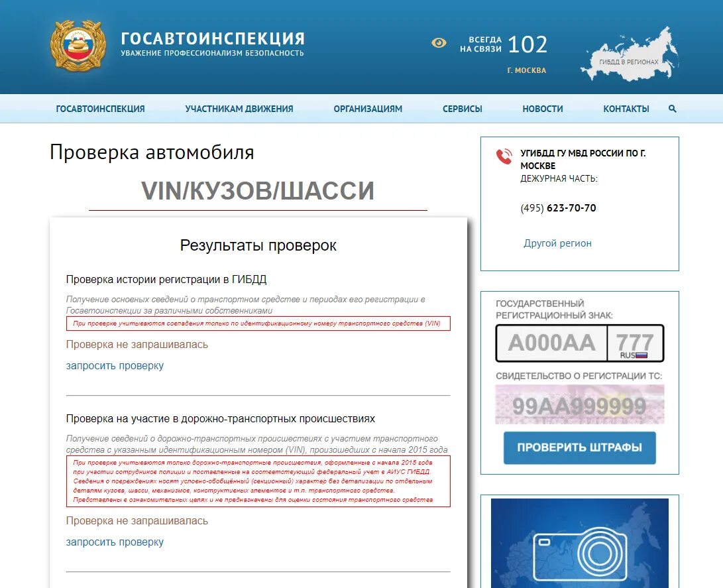The width and height of the screenshot is (723, 588).
Task: Click the camera icon banner
Action: (580, 543)
